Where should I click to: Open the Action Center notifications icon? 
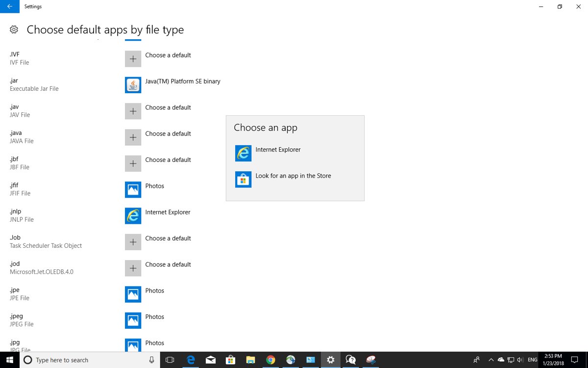pos(575,360)
